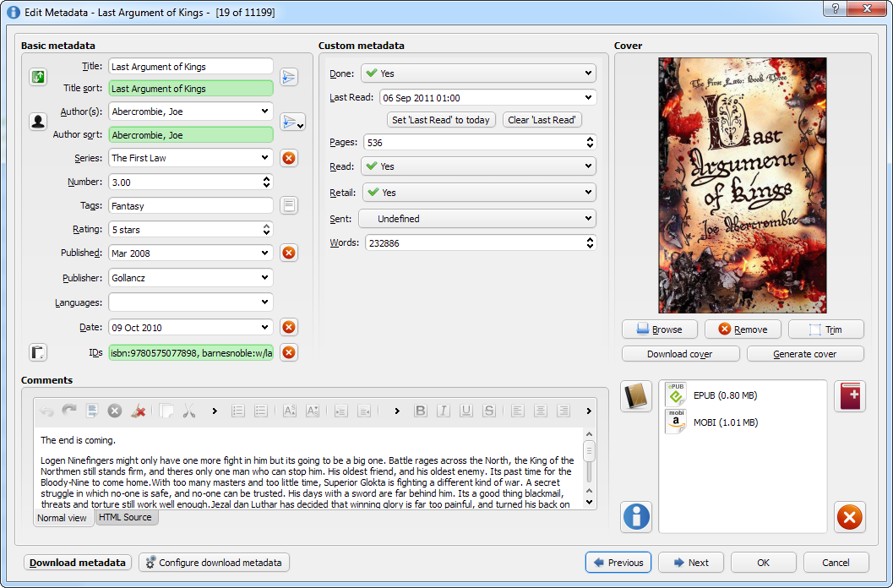Switch to the Normal view tab
893x588 pixels.
[62, 518]
